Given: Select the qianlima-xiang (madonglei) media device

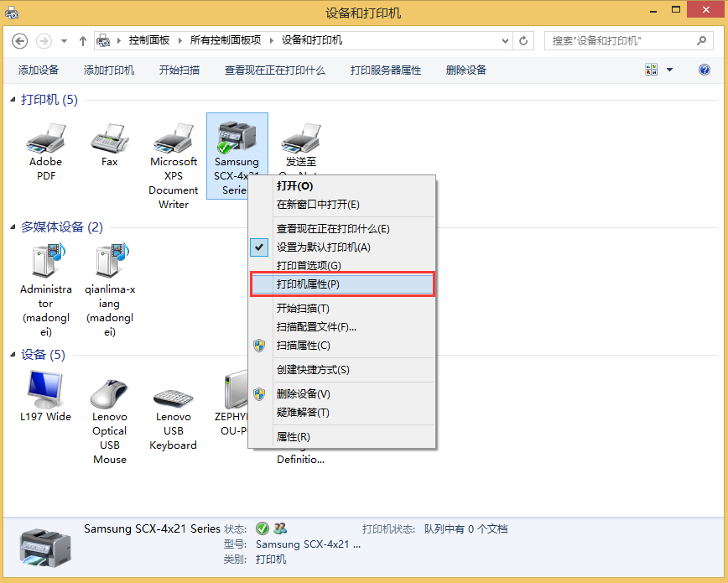Looking at the screenshot, I should point(110,260).
